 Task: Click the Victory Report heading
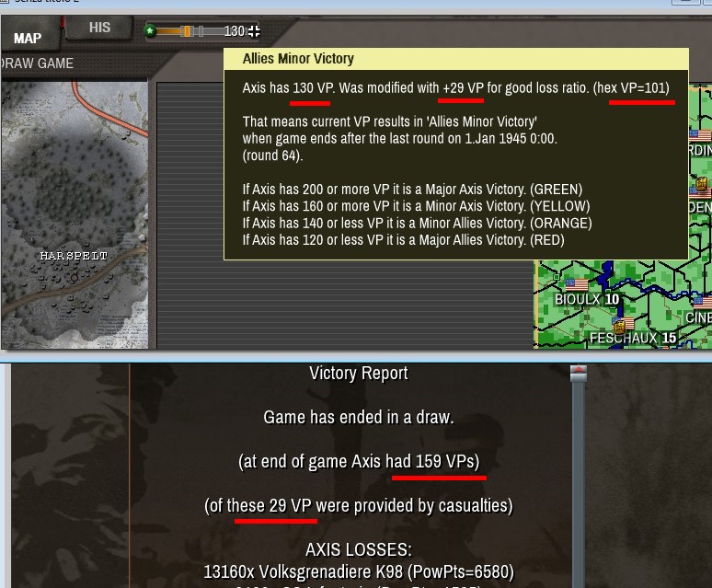(359, 374)
